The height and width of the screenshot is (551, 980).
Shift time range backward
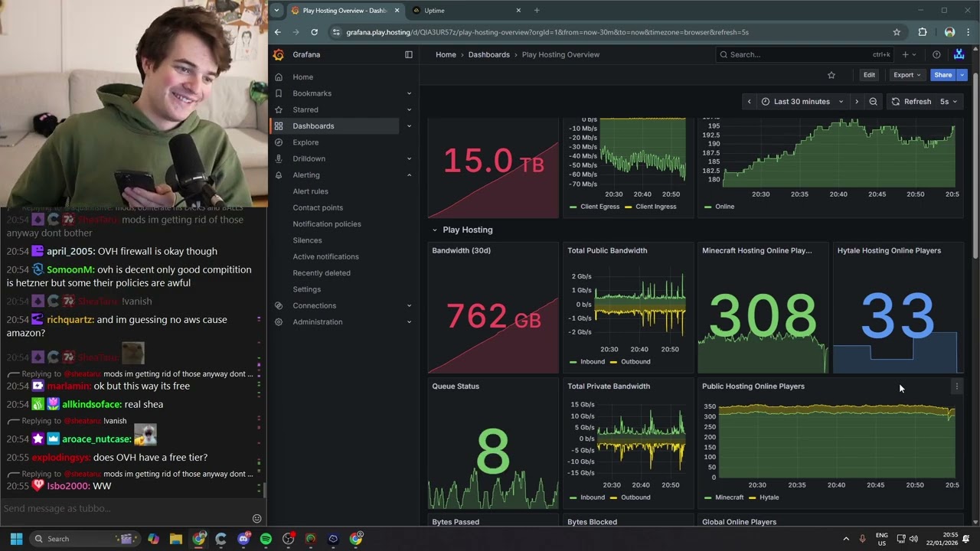click(749, 102)
